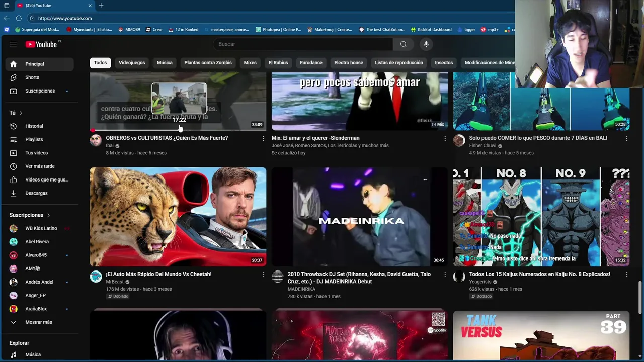Screen dimensions: 644x362
Task: Select the Electro house chip
Action: [x=349, y=63]
